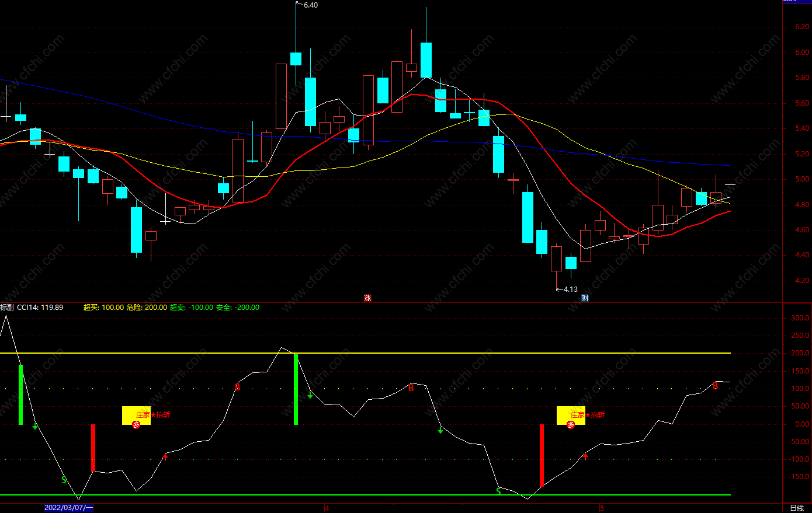This screenshot has height=513, width=812.
Task: Select the red B marker in May
Action: 716,386
